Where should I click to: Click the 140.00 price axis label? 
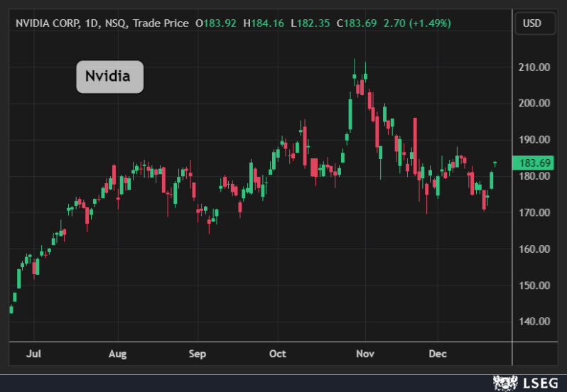(x=535, y=322)
